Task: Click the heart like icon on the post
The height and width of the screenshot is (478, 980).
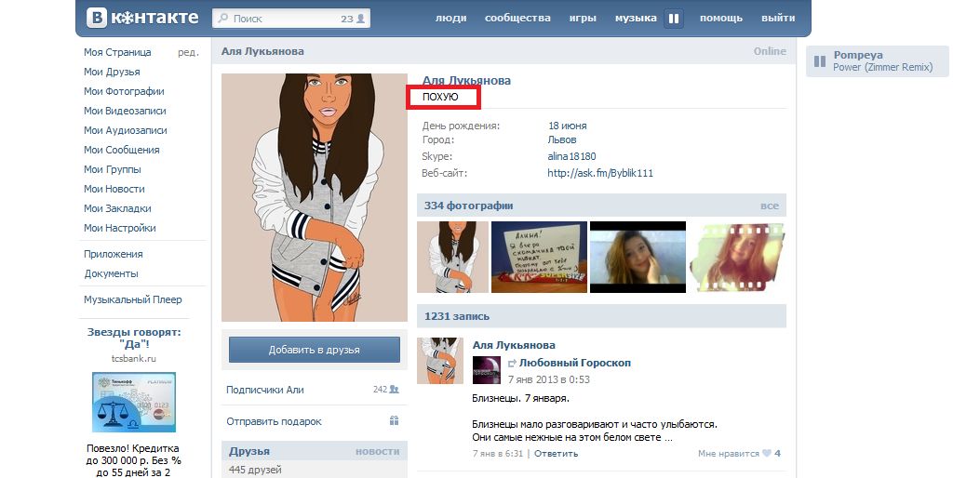Action: point(766,454)
